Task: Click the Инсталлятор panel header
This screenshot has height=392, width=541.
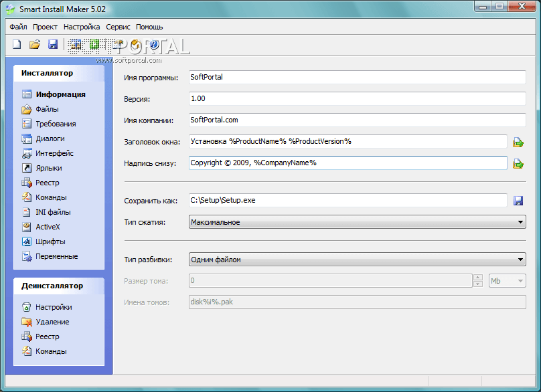Action: [59, 73]
